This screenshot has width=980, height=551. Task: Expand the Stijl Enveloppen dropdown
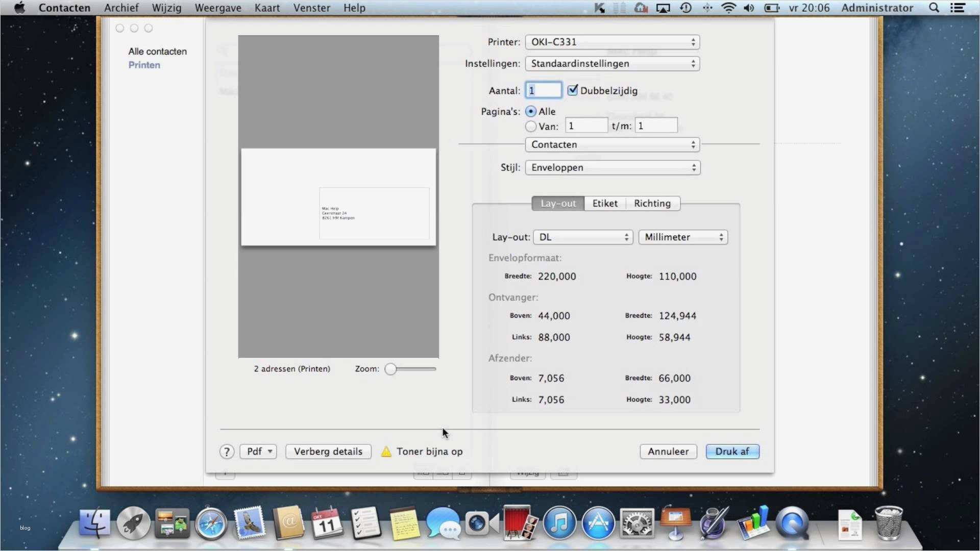(612, 167)
